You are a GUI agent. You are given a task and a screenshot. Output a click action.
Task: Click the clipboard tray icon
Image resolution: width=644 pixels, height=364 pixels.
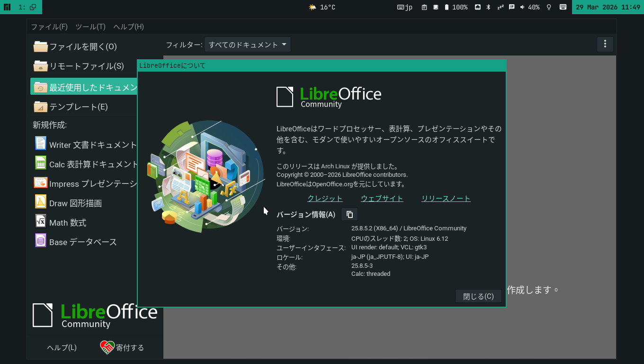click(424, 7)
